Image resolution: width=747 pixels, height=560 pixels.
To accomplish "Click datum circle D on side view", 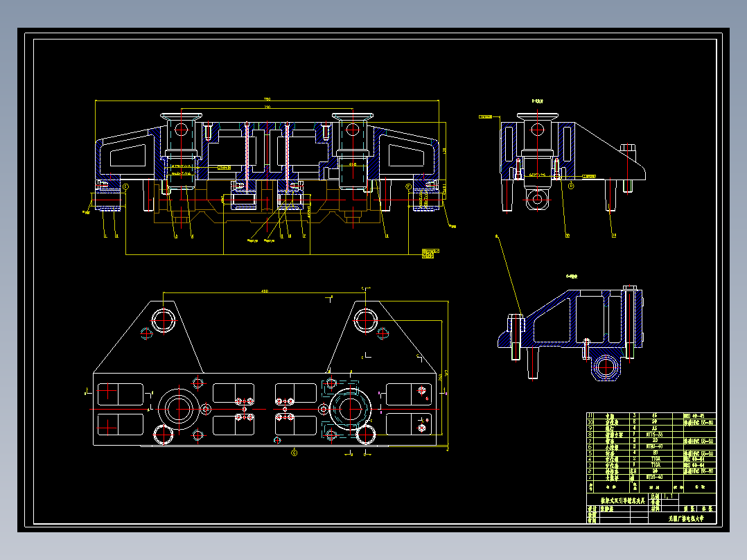I will tap(571, 186).
